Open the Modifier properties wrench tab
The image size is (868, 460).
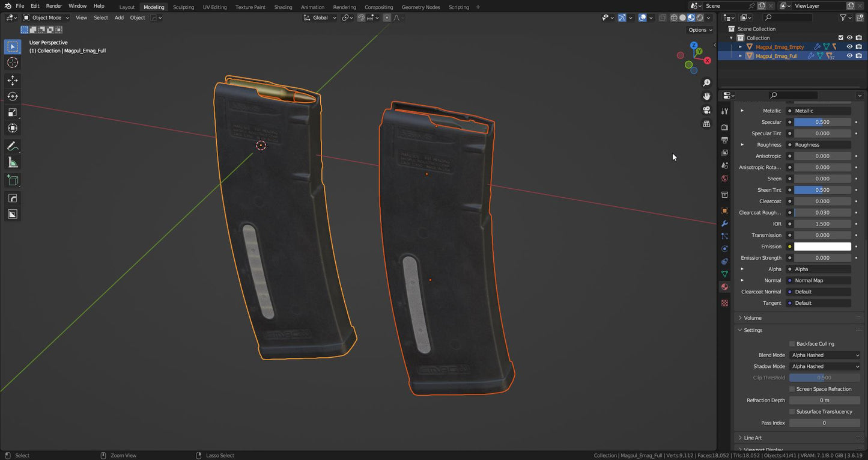point(724,224)
